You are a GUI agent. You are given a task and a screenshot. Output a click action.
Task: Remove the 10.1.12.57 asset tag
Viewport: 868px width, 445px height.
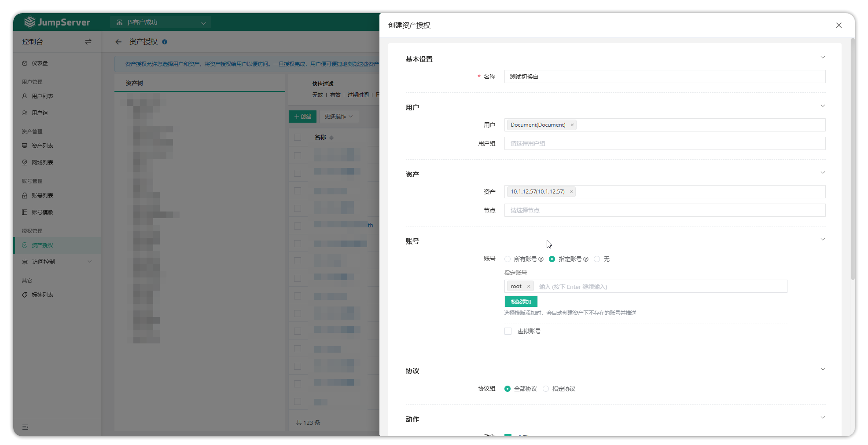click(x=571, y=192)
